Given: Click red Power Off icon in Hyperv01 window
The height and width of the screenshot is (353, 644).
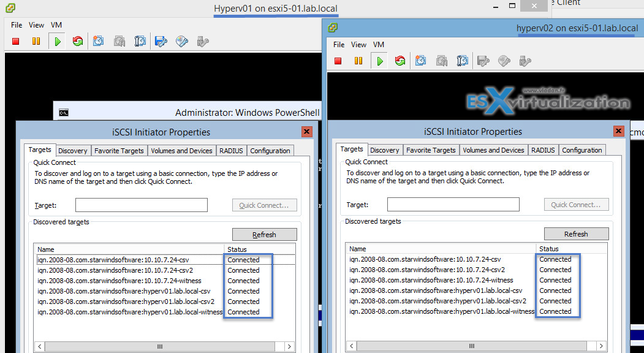Looking at the screenshot, I should [15, 41].
